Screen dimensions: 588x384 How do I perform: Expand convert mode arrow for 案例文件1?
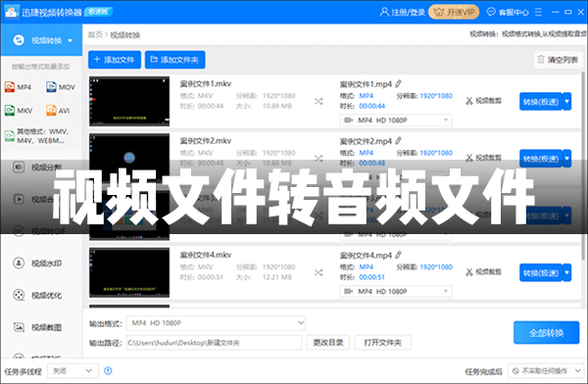pos(567,102)
